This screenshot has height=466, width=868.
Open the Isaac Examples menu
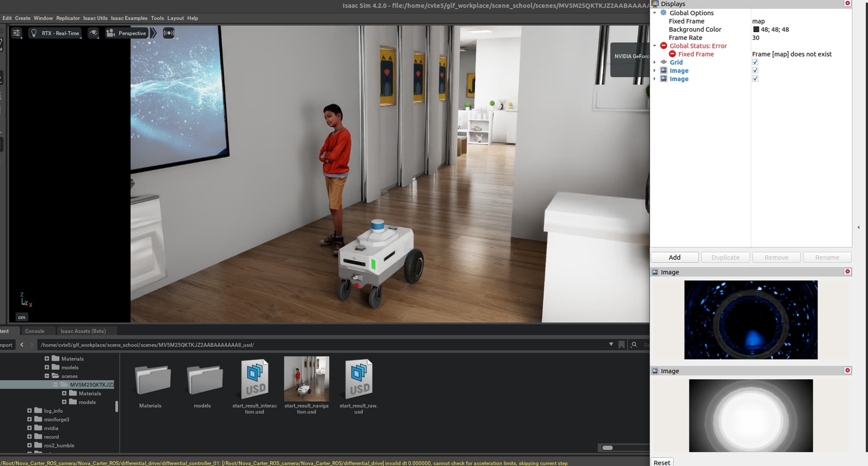129,18
